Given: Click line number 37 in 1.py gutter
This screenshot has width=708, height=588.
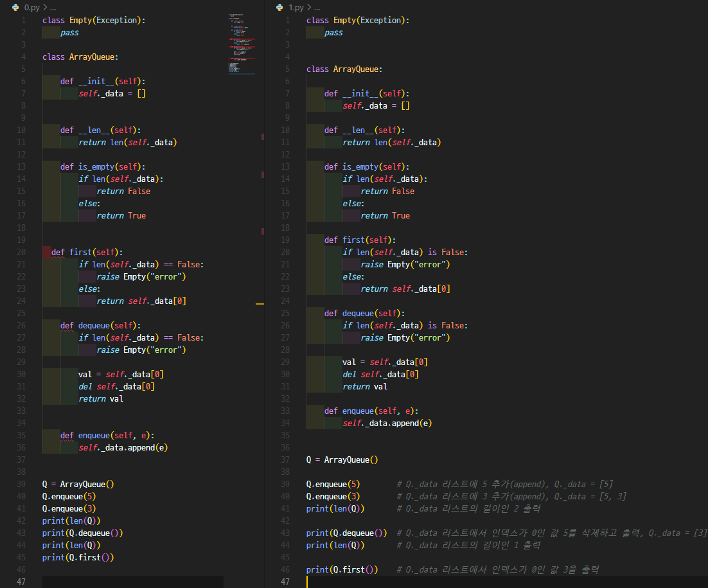Looking at the screenshot, I should coord(285,459).
